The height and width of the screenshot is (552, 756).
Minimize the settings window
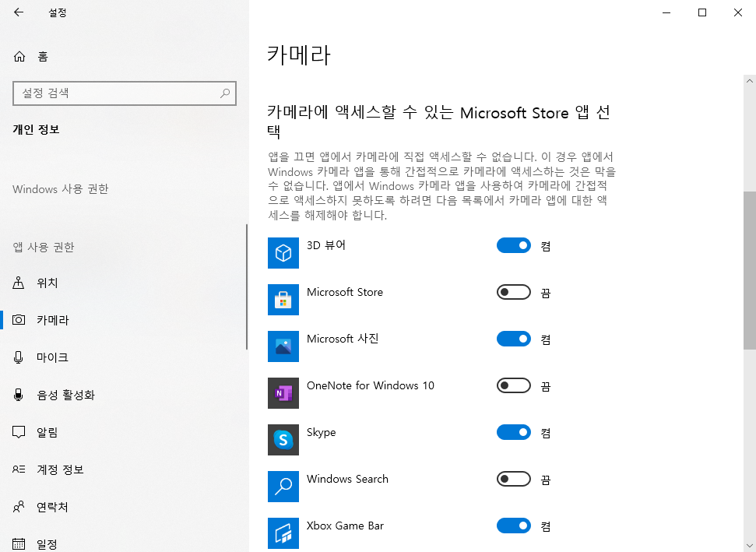(666, 12)
